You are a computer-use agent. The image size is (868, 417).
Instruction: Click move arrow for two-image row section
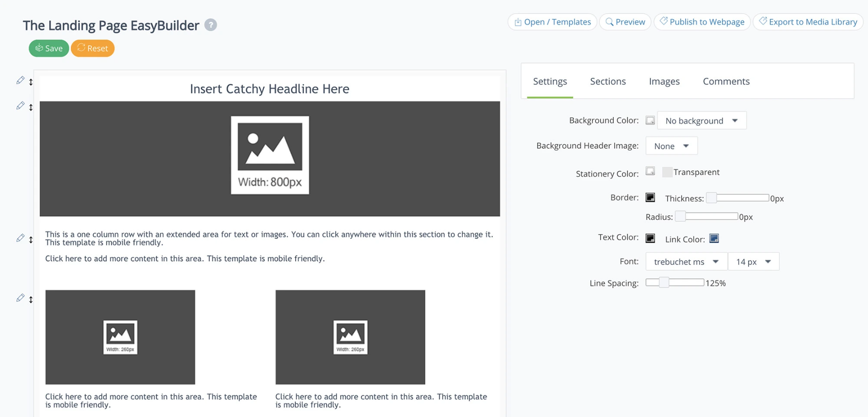point(31,300)
